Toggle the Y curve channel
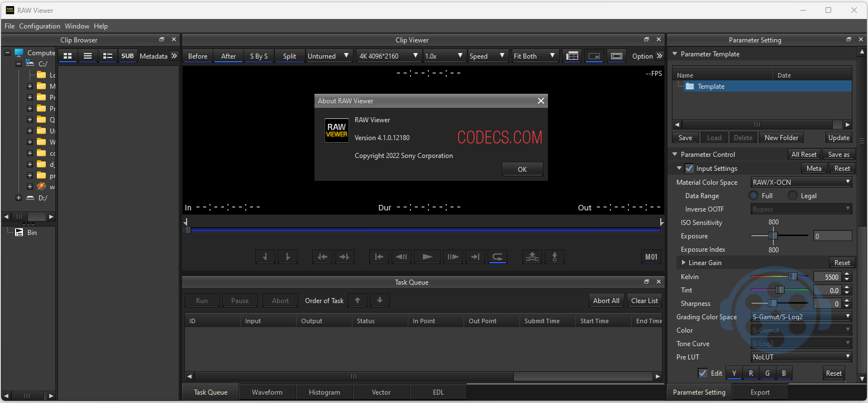The height and width of the screenshot is (403, 868). pos(734,373)
